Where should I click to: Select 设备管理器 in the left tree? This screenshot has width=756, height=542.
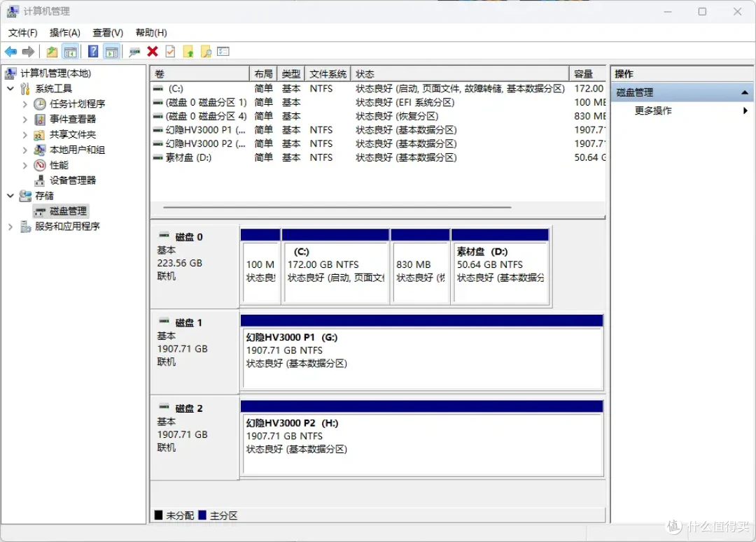[x=72, y=180]
